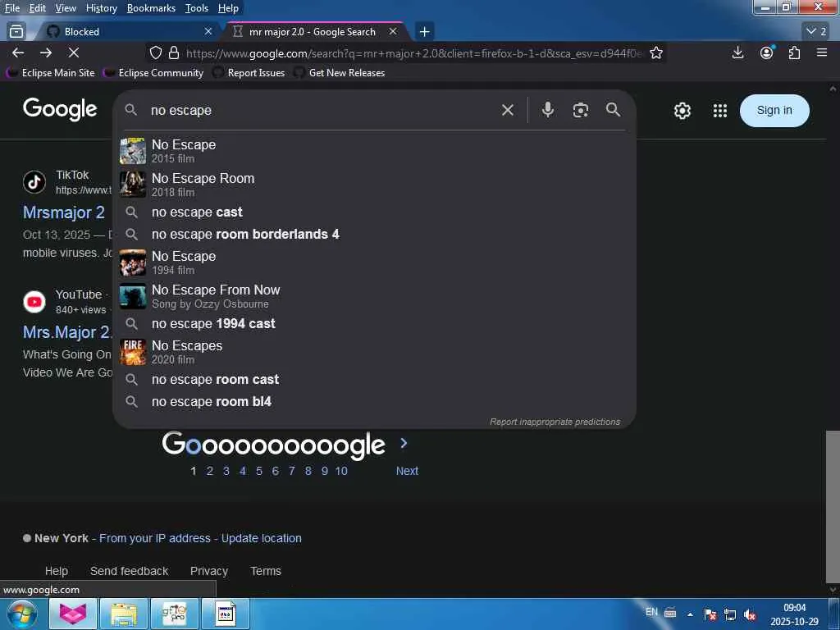
Task: Show hidden tray icons arrow
Action: pyautogui.click(x=690, y=614)
